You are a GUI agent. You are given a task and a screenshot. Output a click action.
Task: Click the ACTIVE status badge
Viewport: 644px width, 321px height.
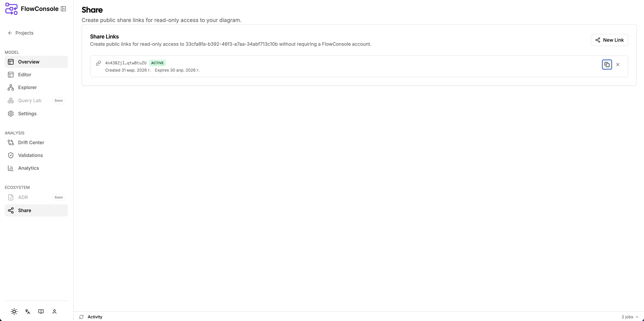[157, 63]
